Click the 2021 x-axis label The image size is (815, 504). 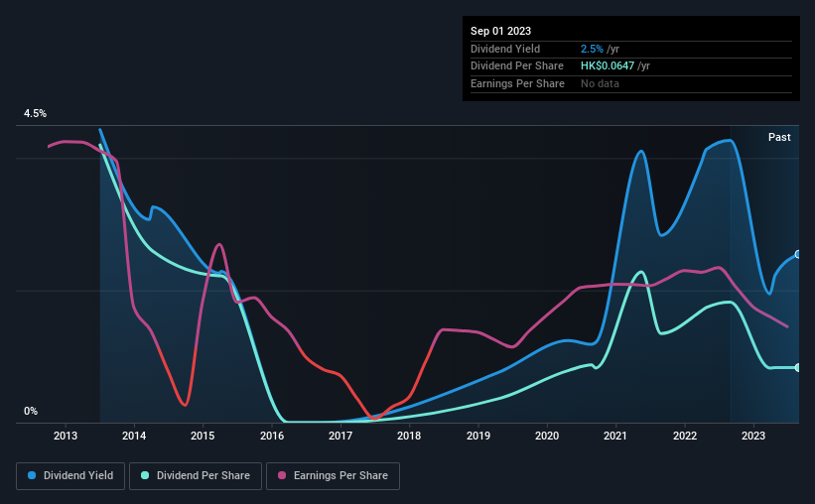(615, 436)
